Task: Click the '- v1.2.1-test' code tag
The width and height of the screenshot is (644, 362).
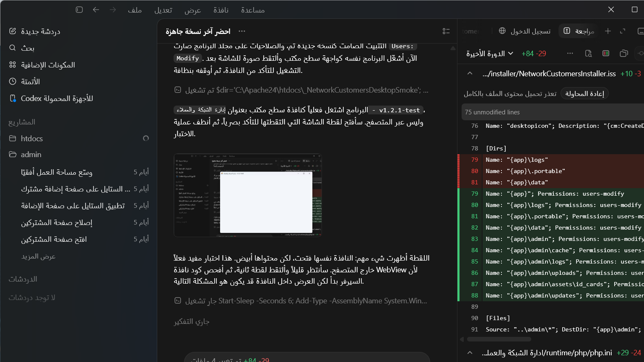Action: coord(396,110)
